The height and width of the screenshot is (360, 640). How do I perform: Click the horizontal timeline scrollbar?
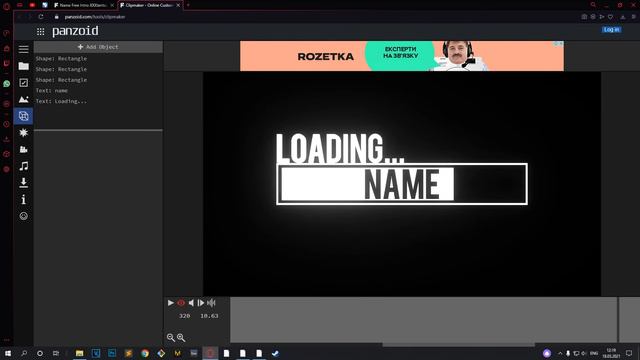pyautogui.click(x=458, y=345)
